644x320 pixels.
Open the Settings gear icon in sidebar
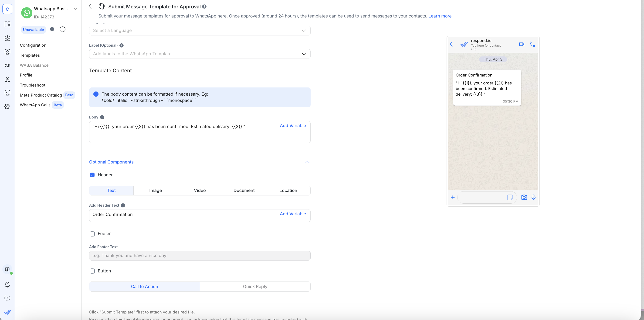coord(7,106)
